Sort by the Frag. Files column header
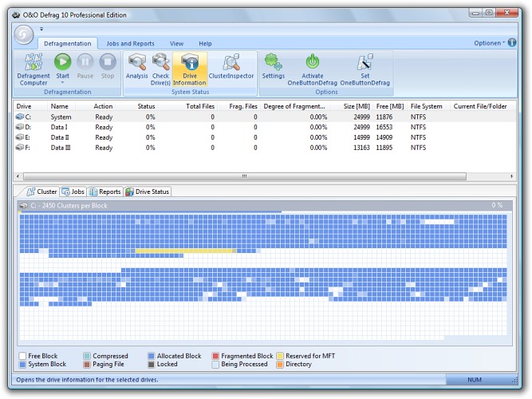532x399 pixels. pyautogui.click(x=238, y=106)
